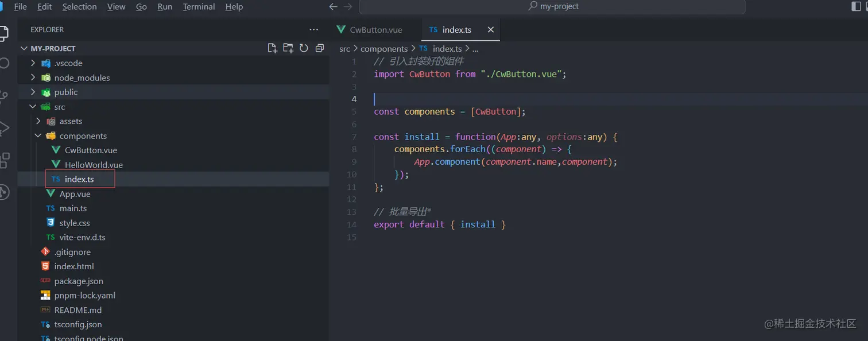This screenshot has height=341, width=868.
Task: Open Extensions view in activity bar
Action: click(3, 160)
